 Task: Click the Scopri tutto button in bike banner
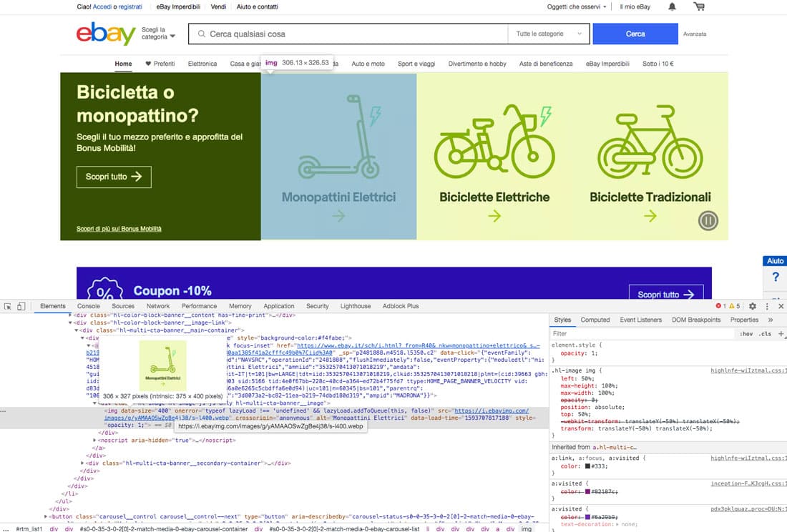coord(114,177)
